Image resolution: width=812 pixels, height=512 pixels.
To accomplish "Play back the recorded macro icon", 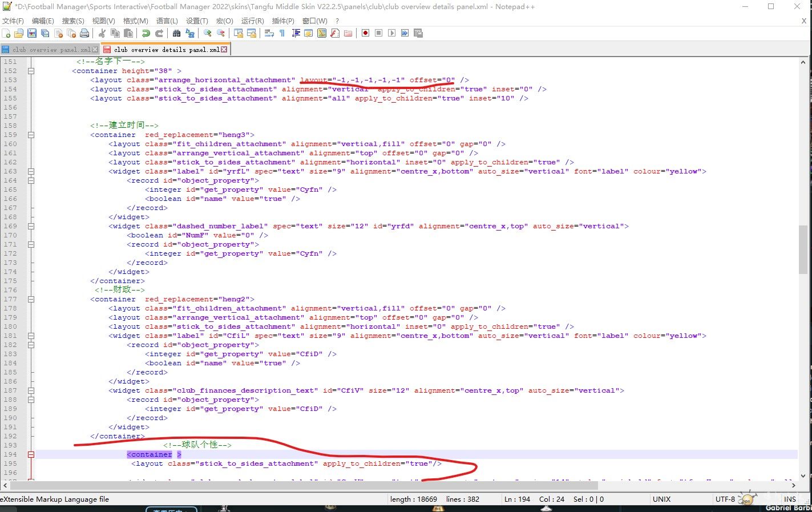I will click(392, 33).
